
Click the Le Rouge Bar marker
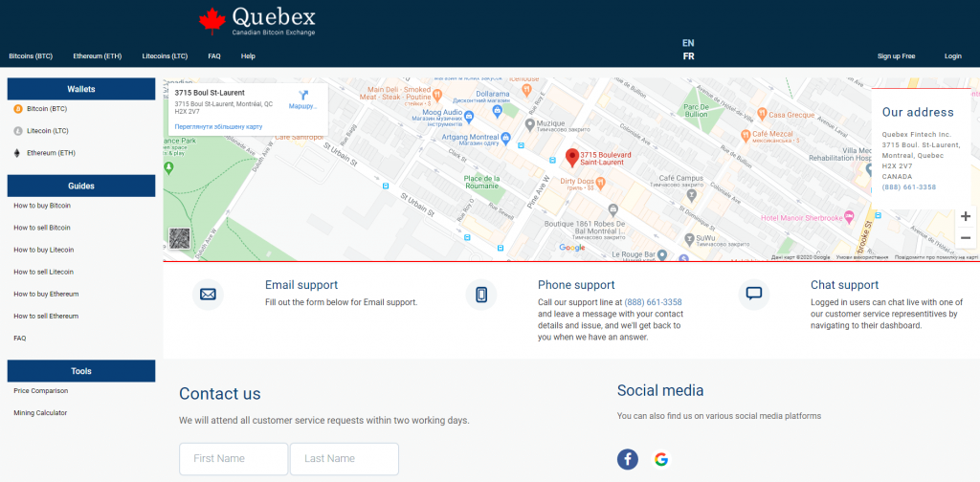(663, 254)
